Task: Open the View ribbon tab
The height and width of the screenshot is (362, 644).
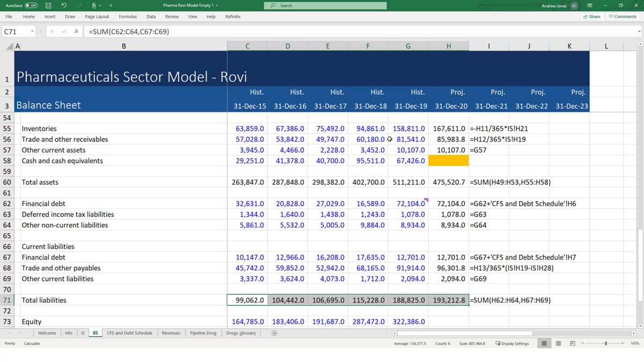Action: (x=193, y=17)
